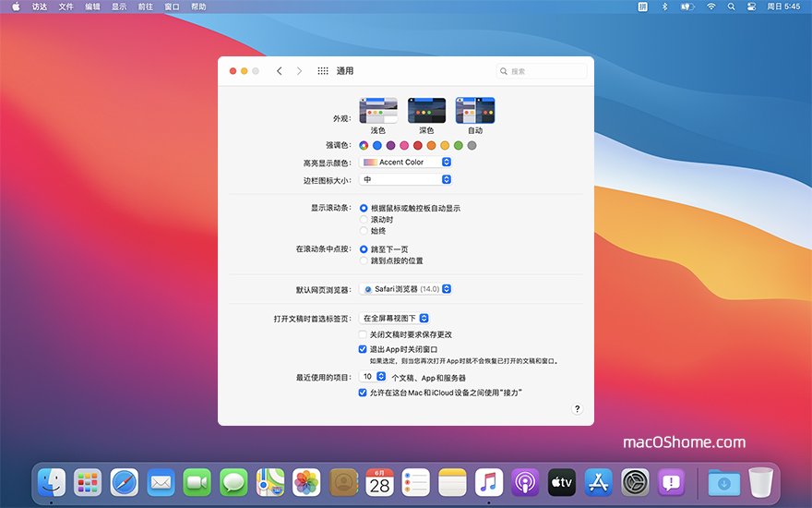This screenshot has height=508, width=812.
Task: Toggle the iCloud 接力 Handoff checkbox
Action: point(363,393)
